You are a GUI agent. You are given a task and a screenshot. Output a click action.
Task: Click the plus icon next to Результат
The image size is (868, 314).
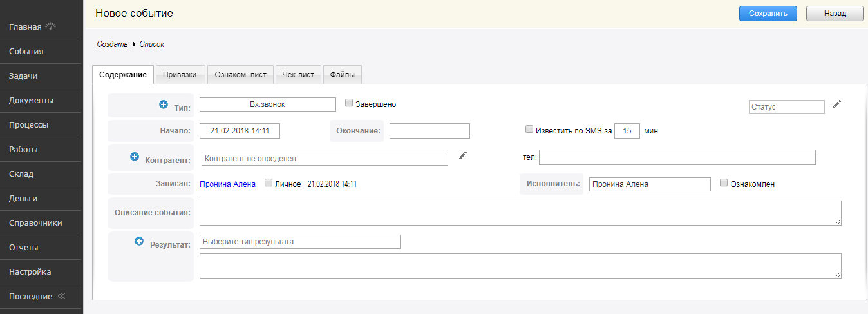[138, 241]
